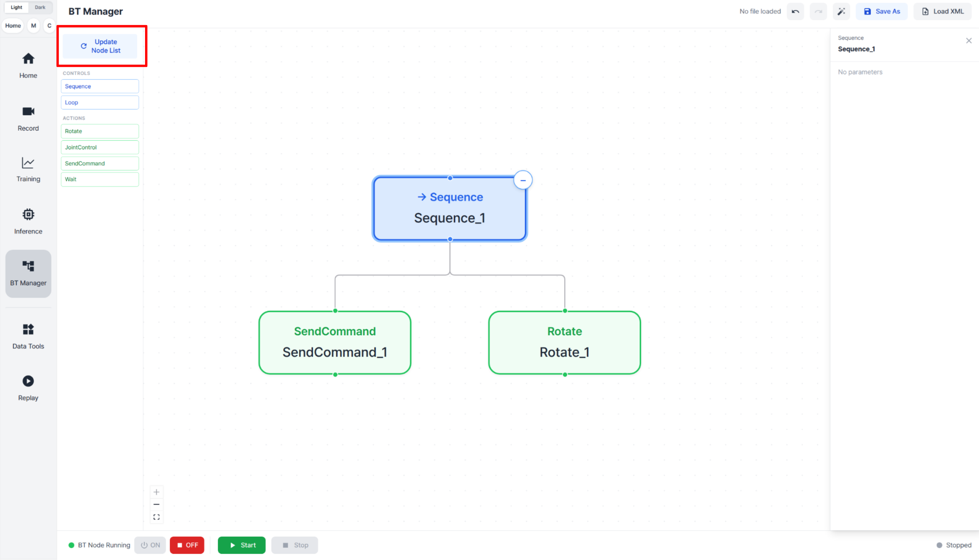Viewport: 979px width, 560px height.
Task: Click the magic wand auto-layout icon
Action: 841,11
